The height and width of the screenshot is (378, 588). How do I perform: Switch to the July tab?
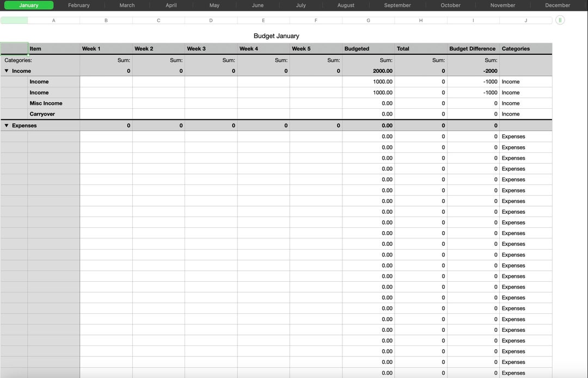(x=301, y=5)
